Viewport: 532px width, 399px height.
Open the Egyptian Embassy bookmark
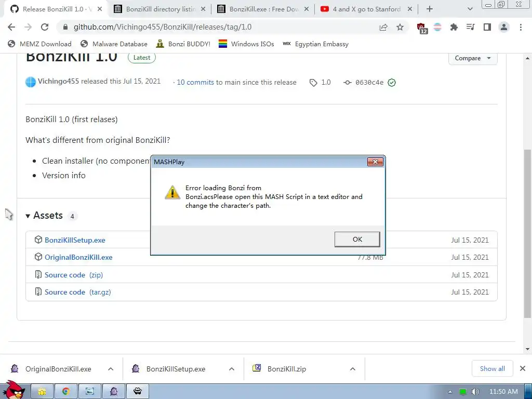pos(315,44)
